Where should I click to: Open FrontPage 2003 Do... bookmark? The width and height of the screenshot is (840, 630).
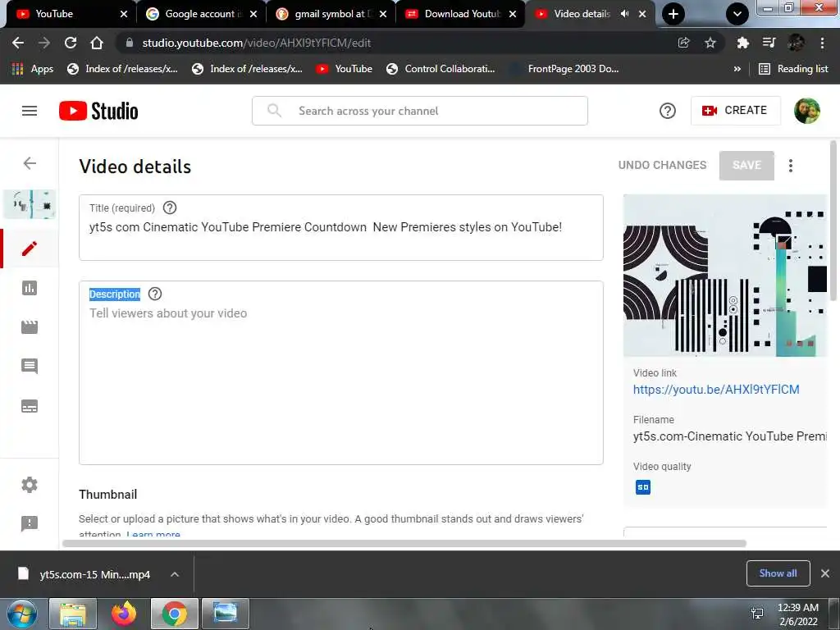click(564, 69)
